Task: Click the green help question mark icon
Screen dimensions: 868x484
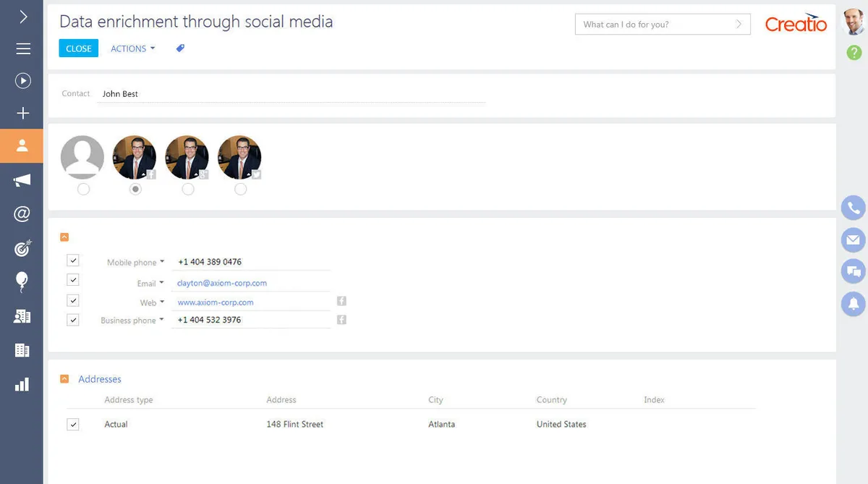Action: click(854, 52)
